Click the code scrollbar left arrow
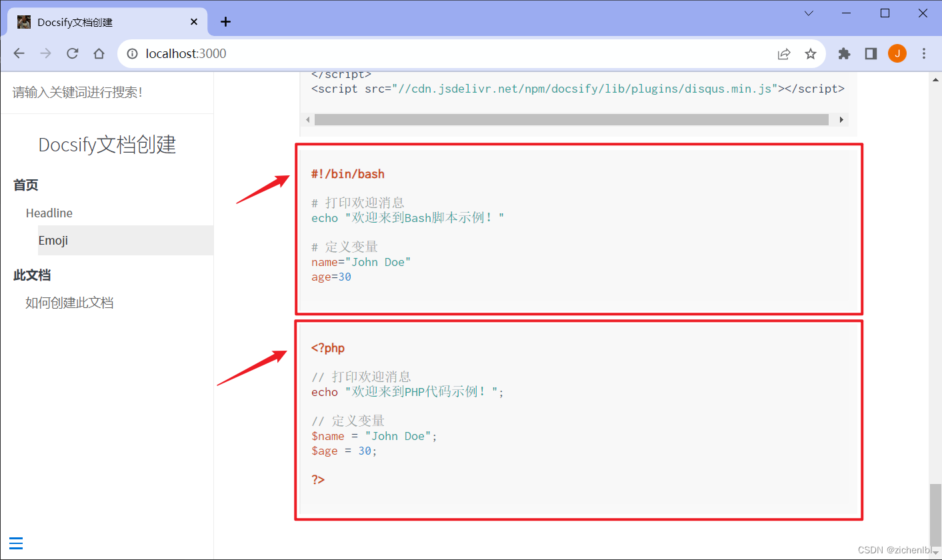 [x=307, y=119]
